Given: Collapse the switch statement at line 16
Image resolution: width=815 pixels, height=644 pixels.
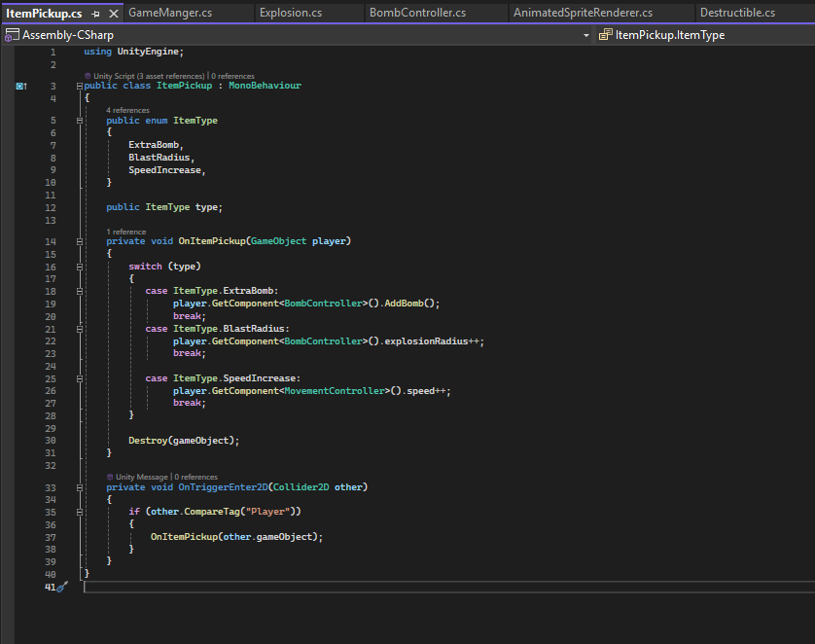Looking at the screenshot, I should point(79,267).
